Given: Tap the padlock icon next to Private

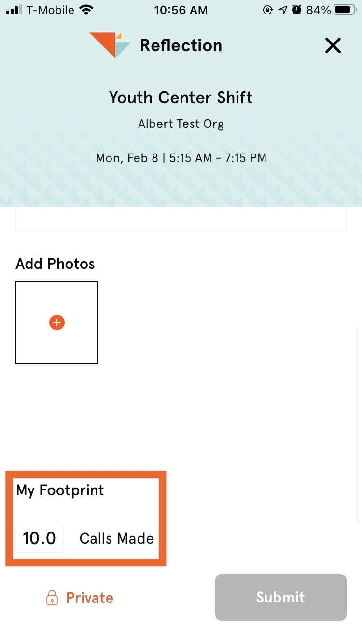Looking at the screenshot, I should pos(52,598).
